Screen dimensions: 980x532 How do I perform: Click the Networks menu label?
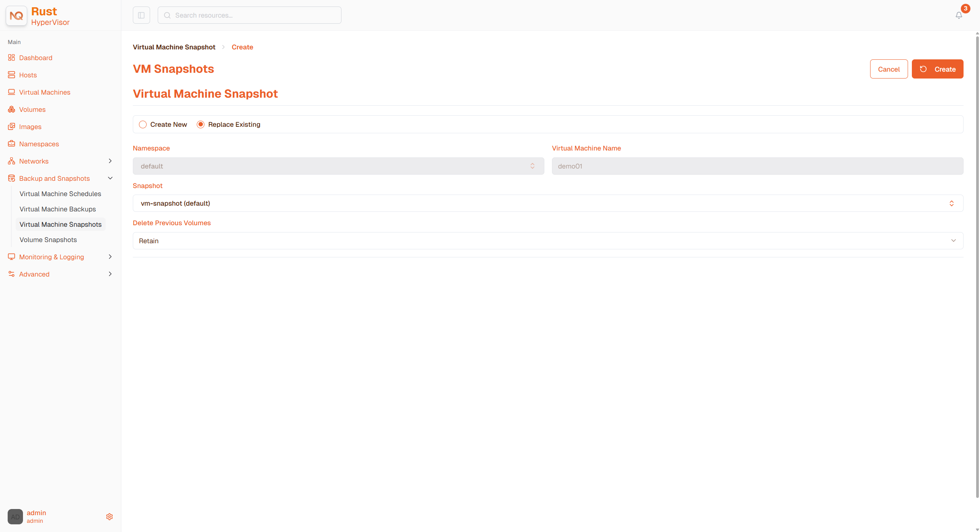[34, 161]
